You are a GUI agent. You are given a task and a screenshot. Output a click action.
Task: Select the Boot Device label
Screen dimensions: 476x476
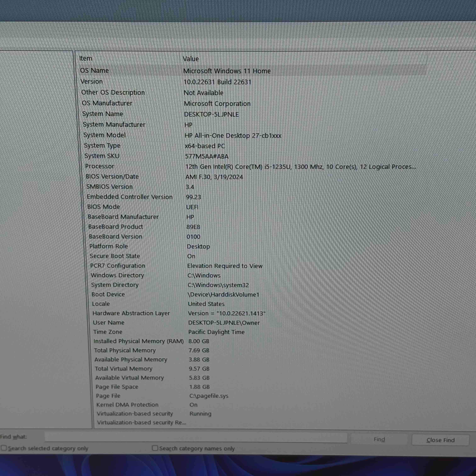pyautogui.click(x=108, y=294)
